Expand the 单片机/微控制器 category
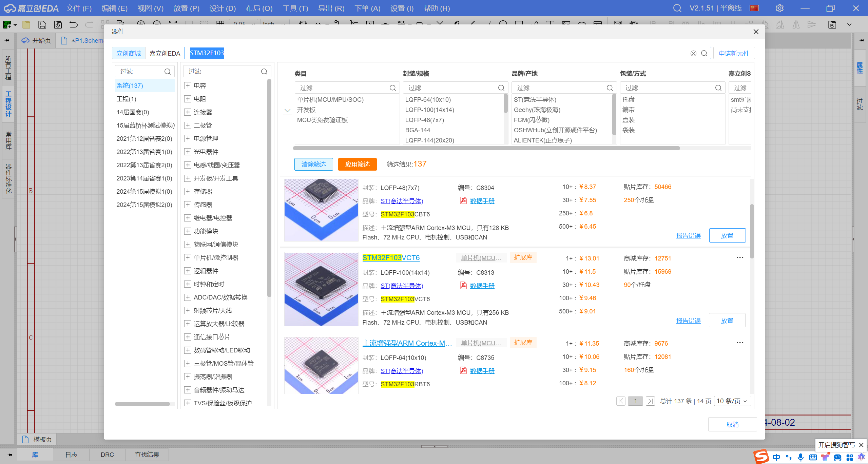This screenshot has width=868, height=464. pyautogui.click(x=188, y=257)
